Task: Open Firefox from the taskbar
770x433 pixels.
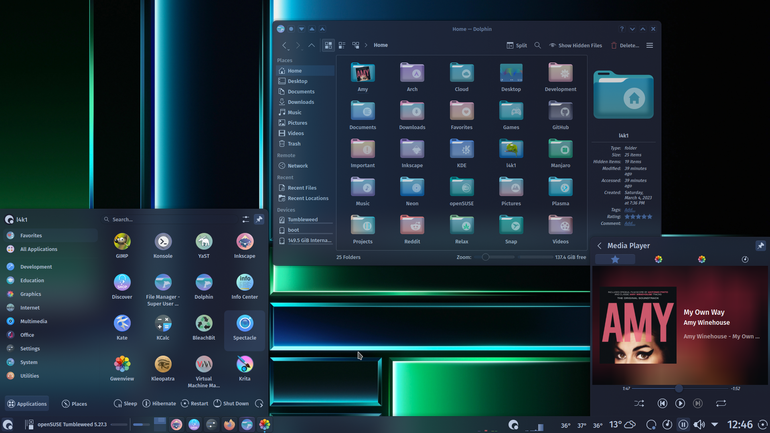Action: (229, 424)
